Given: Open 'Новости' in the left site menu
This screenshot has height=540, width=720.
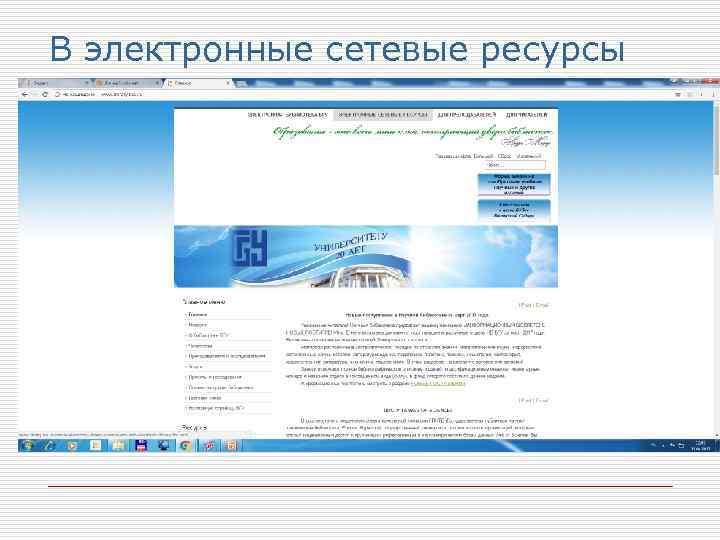Looking at the screenshot, I should click(197, 325).
